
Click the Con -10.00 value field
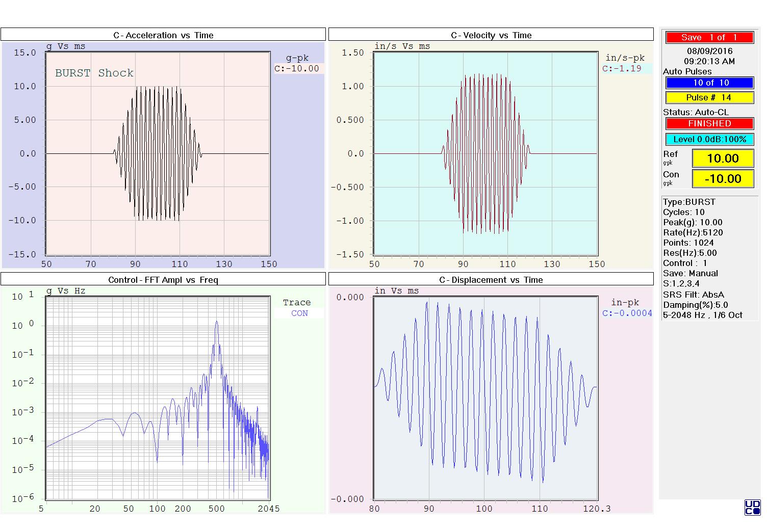tap(723, 178)
